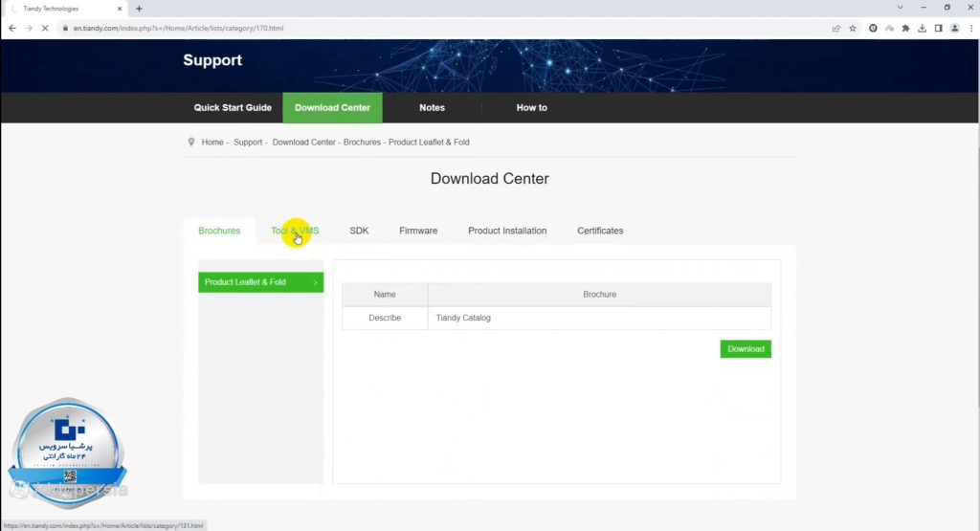The width and height of the screenshot is (980, 531).
Task: Select the Download Center menu item
Action: [332, 107]
